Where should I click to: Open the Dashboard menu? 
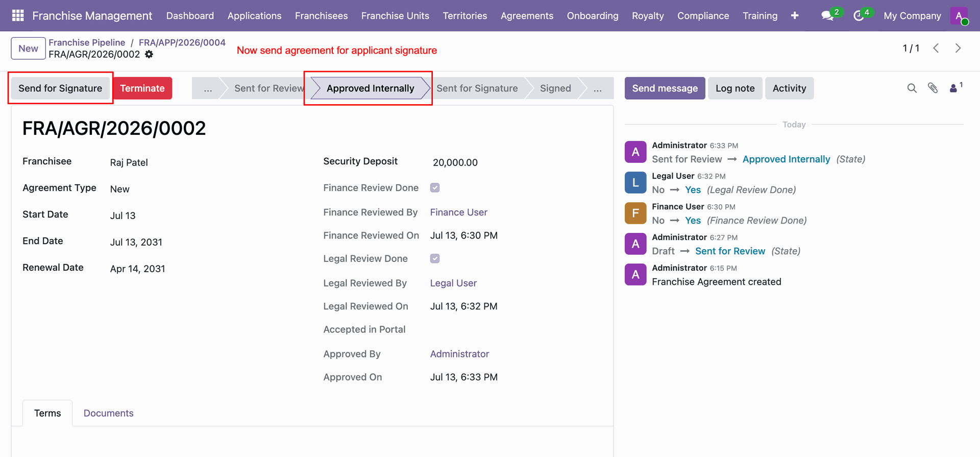click(x=190, y=16)
